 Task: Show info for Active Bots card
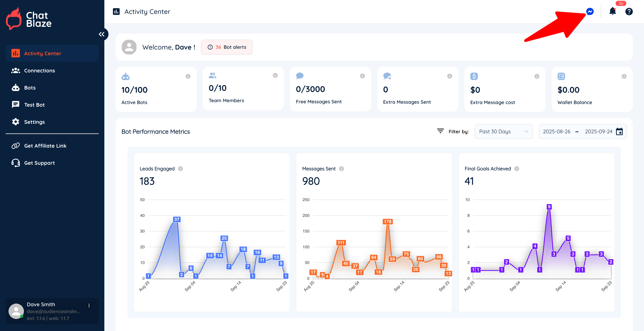pyautogui.click(x=188, y=77)
